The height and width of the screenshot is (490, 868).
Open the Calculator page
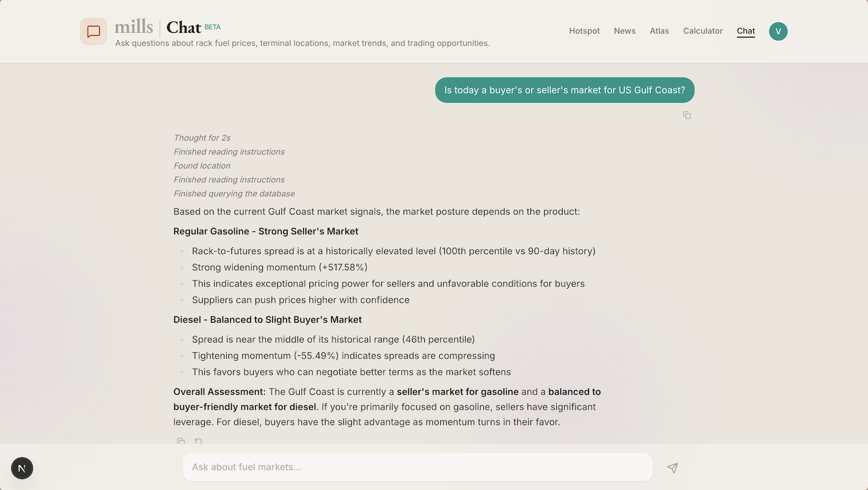[703, 31]
